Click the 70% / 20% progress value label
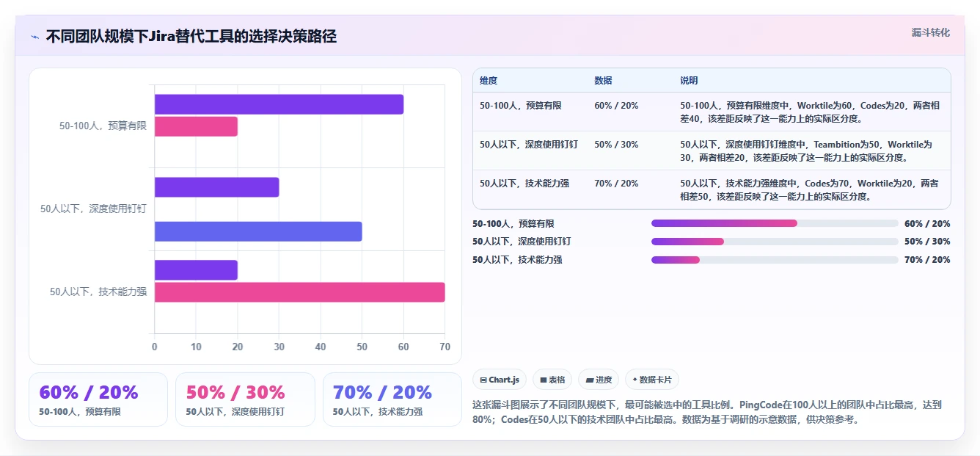980x456 pixels. 927,260
